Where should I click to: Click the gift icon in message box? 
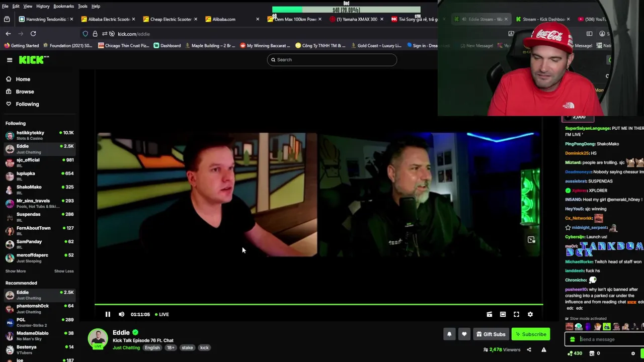pyautogui.click(x=572, y=339)
